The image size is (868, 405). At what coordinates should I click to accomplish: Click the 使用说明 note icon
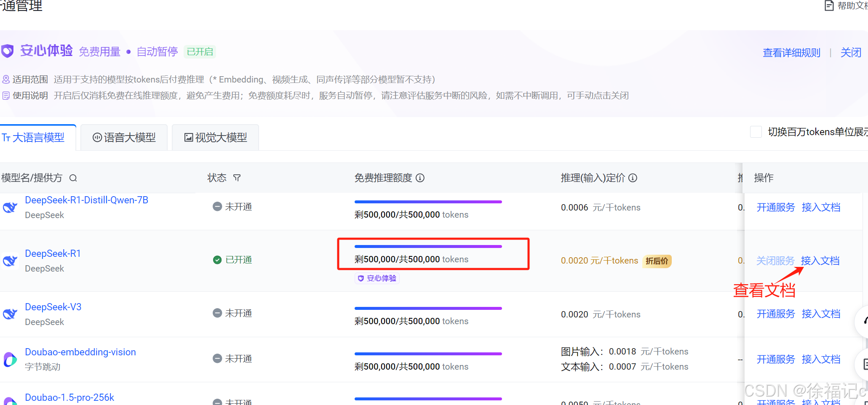6,96
